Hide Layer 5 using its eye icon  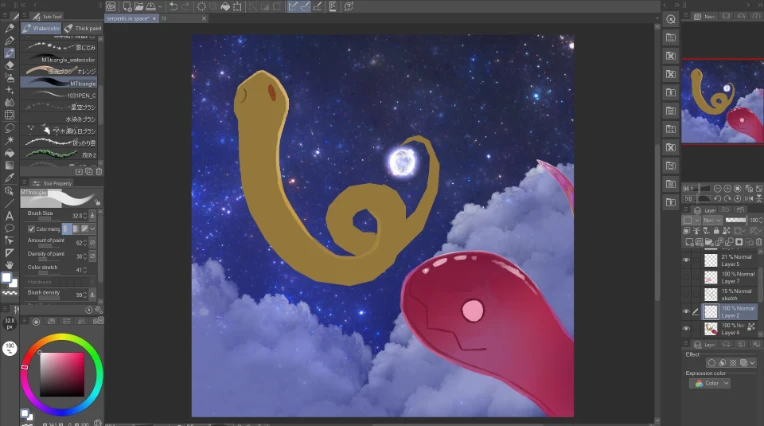point(686,260)
